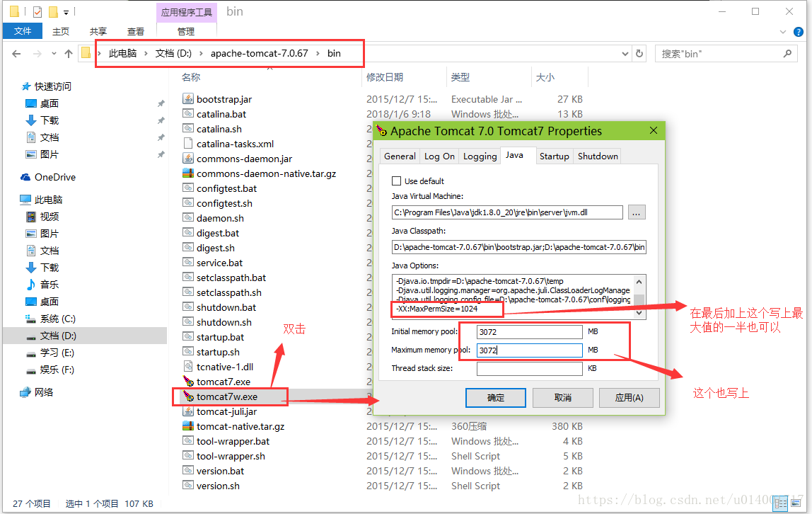Go back with the back arrow

[x=16, y=53]
